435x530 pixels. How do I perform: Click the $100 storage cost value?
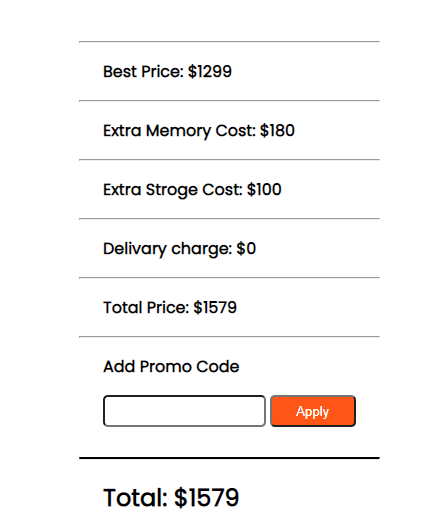(264, 190)
